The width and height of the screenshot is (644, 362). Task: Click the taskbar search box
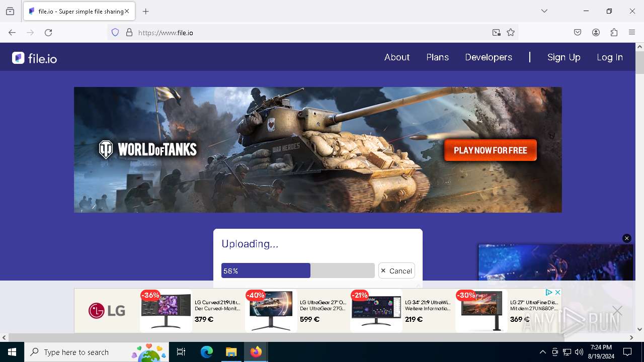click(97, 352)
